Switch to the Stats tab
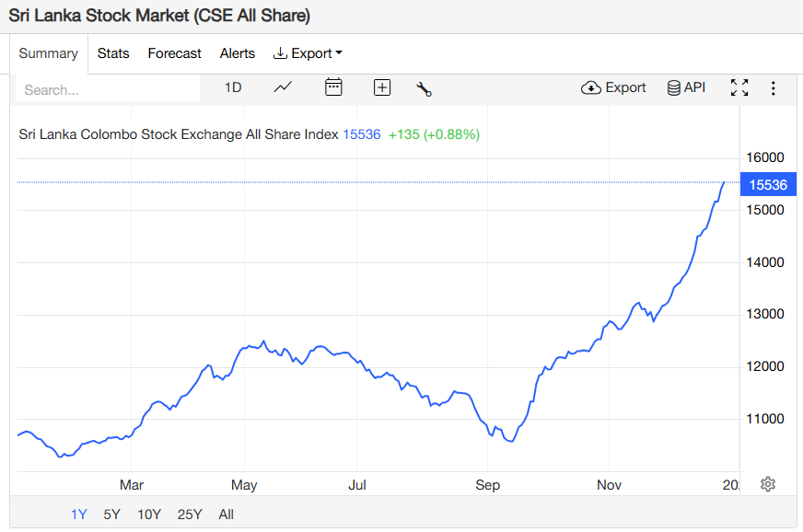This screenshot has height=532, width=803. coord(113,53)
